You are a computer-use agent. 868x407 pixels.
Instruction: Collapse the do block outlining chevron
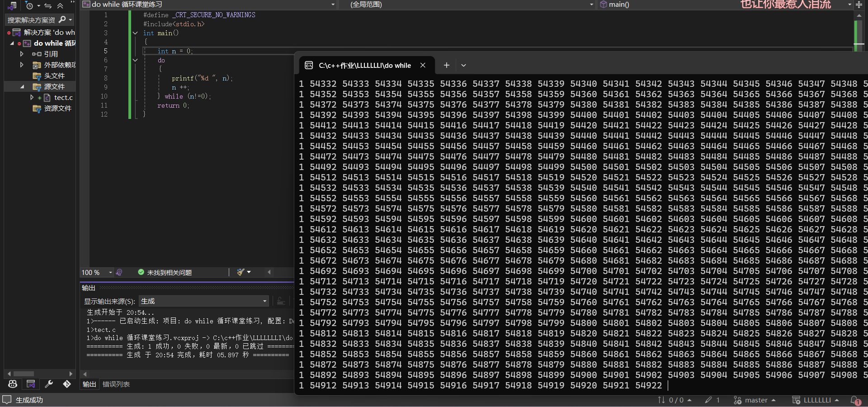[x=135, y=60]
